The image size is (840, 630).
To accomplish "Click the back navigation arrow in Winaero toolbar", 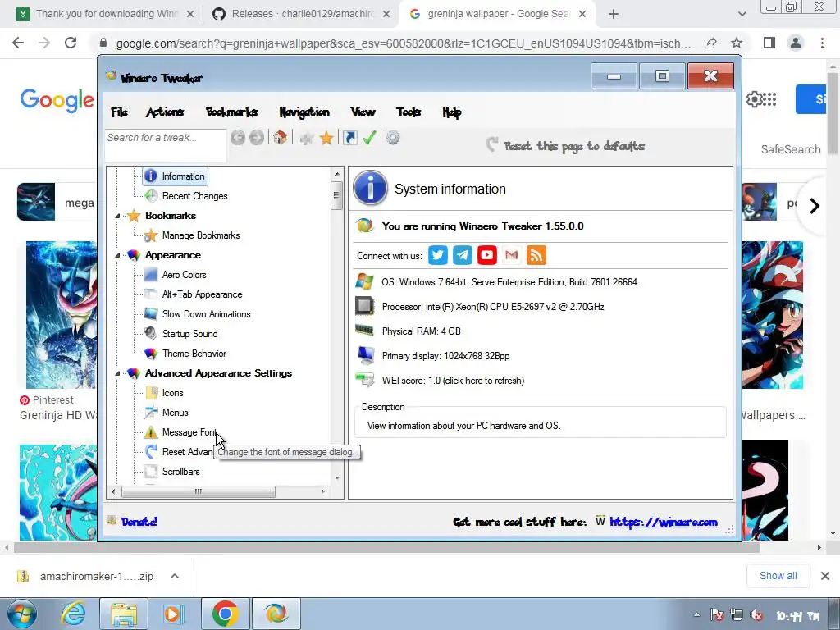I will tap(238, 138).
